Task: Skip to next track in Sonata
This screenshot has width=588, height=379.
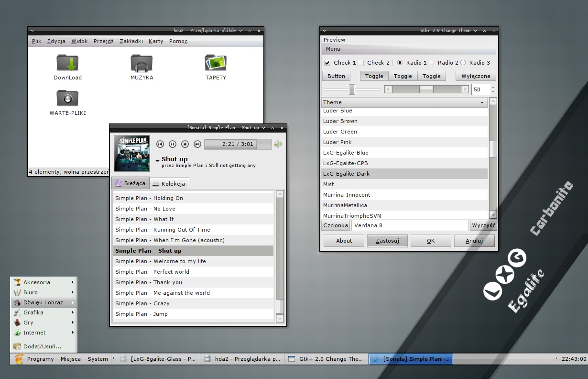Action: click(x=197, y=144)
